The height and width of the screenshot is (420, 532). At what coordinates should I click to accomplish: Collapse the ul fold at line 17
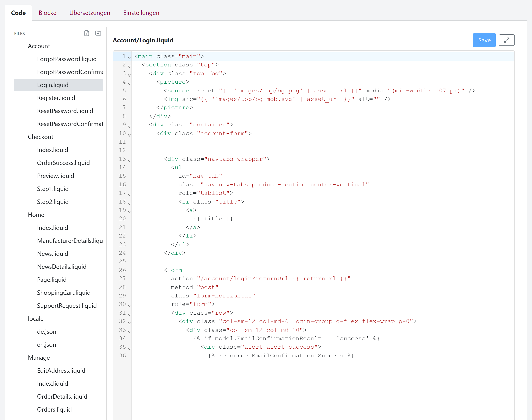[x=129, y=195]
